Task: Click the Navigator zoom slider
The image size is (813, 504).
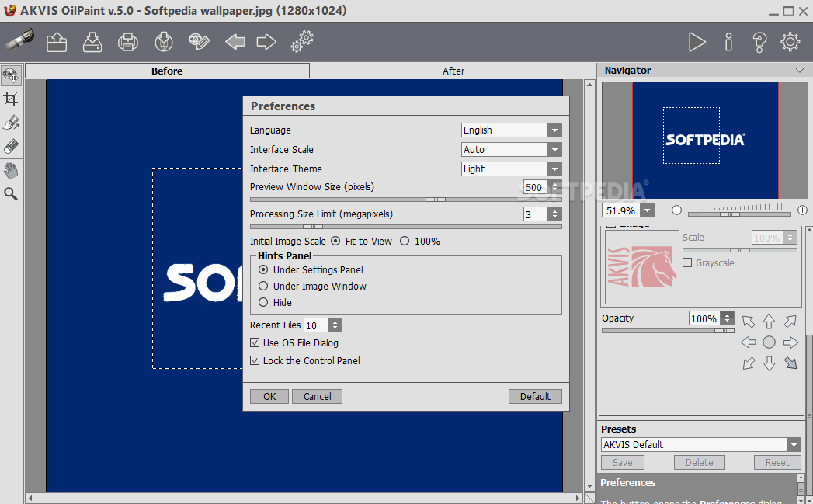Action: tap(739, 213)
